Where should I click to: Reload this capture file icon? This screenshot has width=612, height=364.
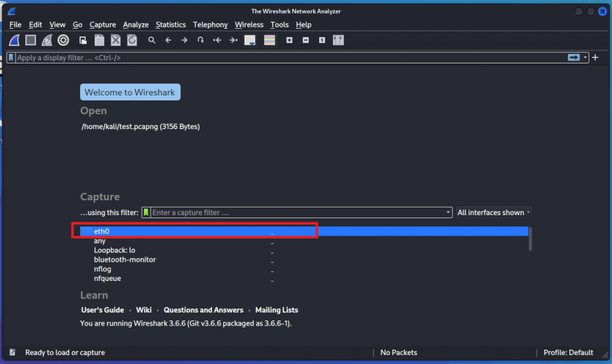coord(132,40)
